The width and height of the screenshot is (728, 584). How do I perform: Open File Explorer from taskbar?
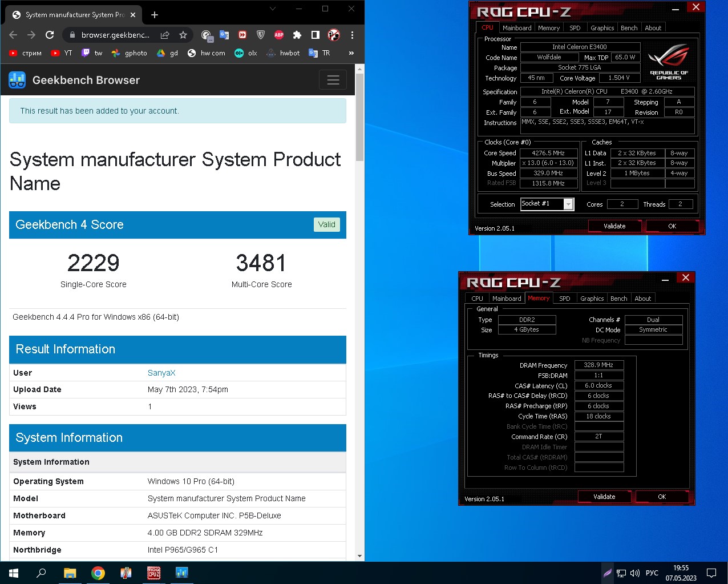point(70,573)
